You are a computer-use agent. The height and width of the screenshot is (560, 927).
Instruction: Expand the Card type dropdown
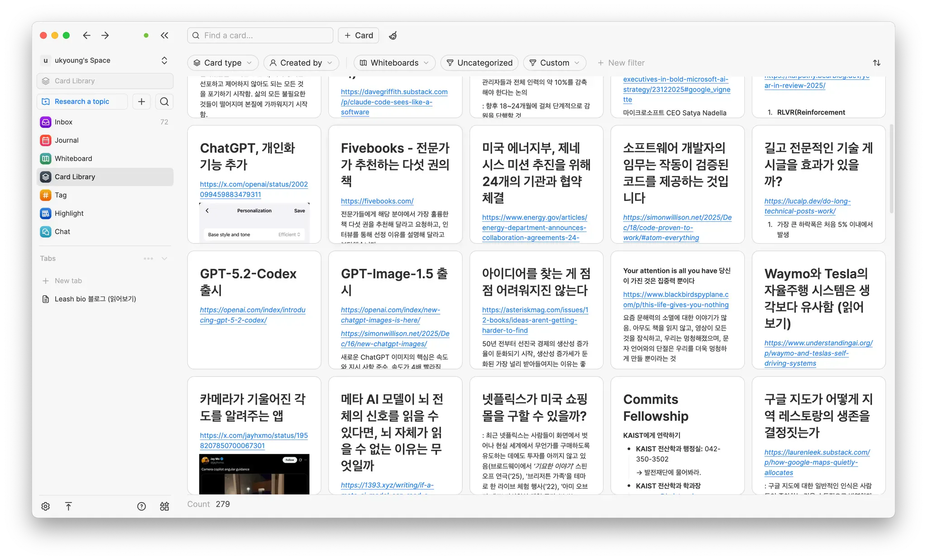[x=223, y=62]
